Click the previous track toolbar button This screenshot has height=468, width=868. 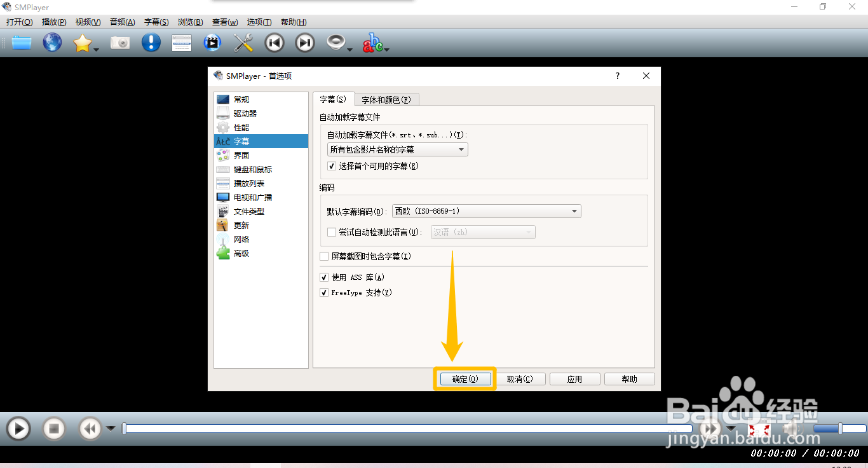click(275, 43)
